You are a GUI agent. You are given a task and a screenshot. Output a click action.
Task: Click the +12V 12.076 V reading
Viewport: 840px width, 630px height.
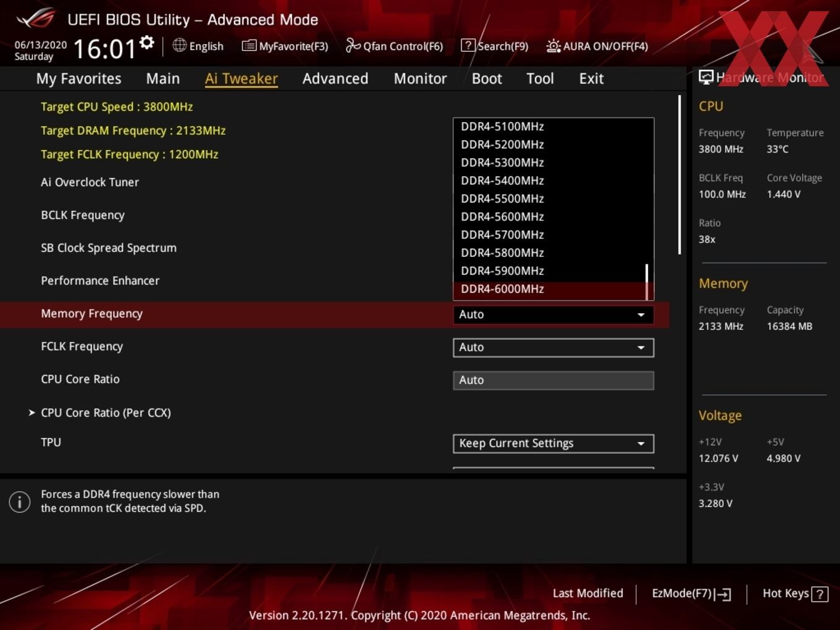(718, 458)
